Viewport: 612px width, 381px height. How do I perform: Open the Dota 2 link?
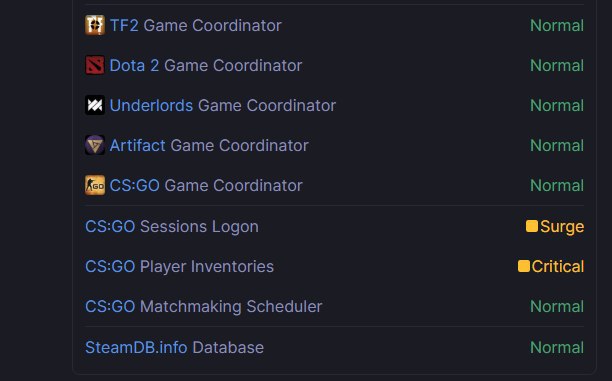click(134, 66)
